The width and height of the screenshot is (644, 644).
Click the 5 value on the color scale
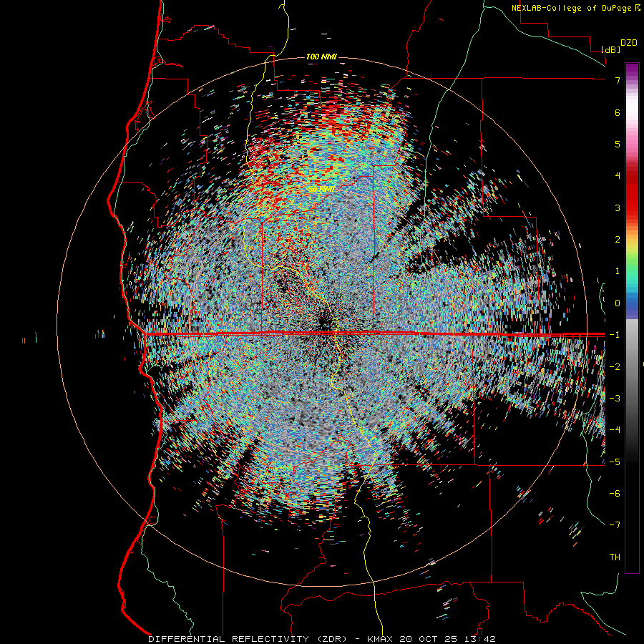(618, 144)
